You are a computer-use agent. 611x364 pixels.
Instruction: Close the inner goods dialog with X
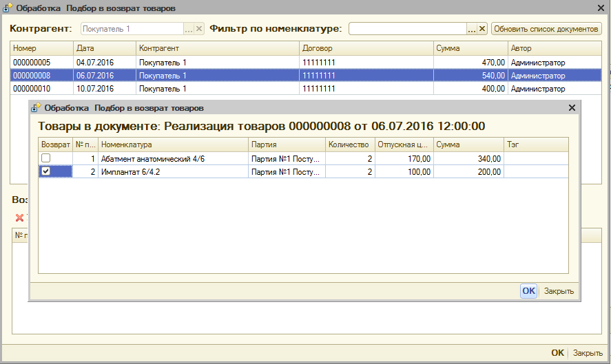(571, 108)
